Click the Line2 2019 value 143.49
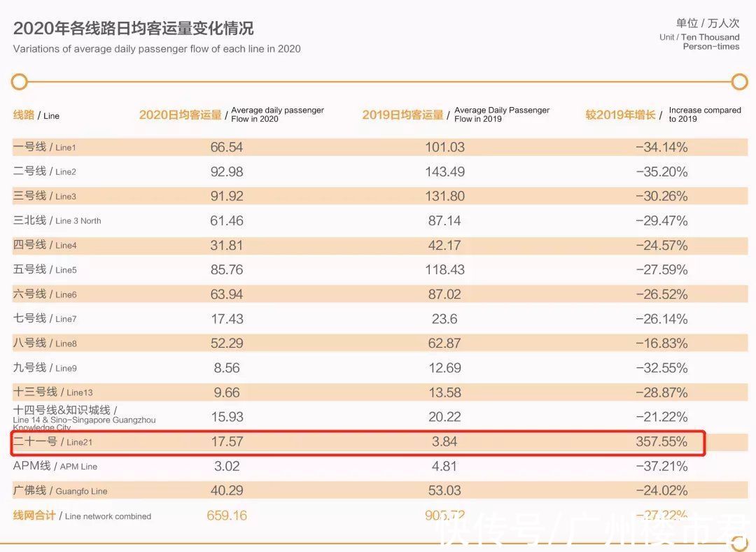 (444, 172)
